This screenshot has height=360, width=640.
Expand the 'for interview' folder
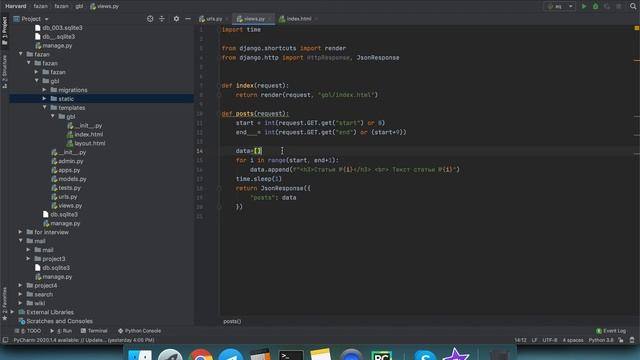coord(20,232)
